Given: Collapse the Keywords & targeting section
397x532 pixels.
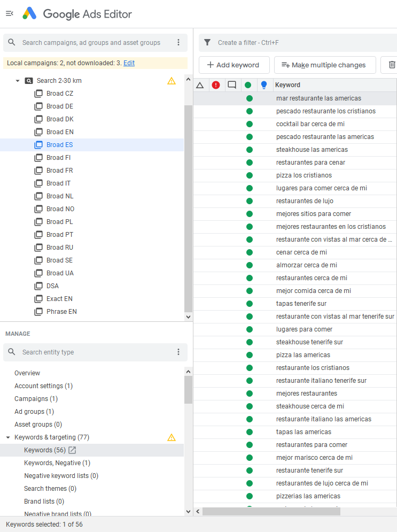Looking at the screenshot, I should pos(8,437).
